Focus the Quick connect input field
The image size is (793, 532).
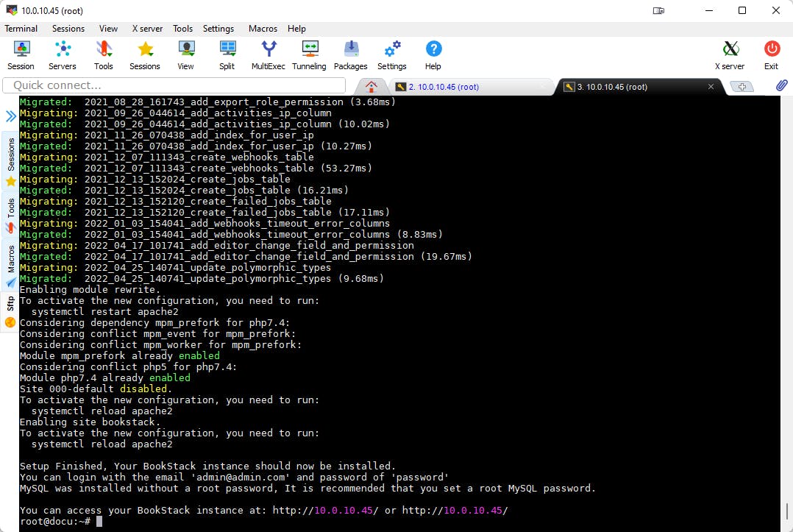pyautogui.click(x=174, y=85)
